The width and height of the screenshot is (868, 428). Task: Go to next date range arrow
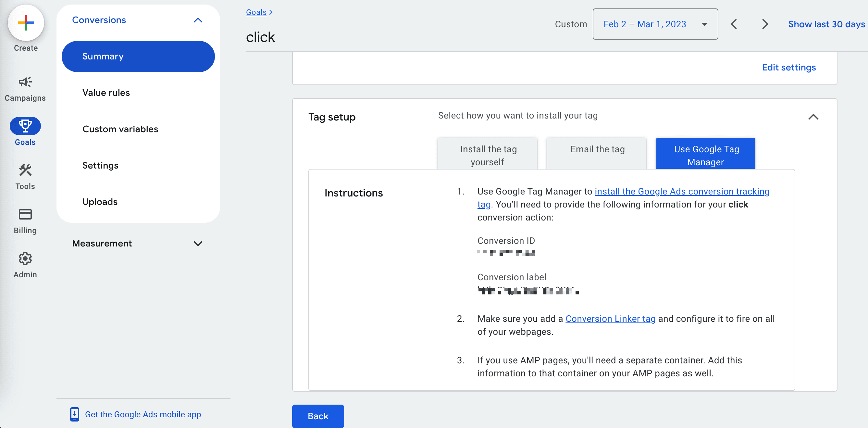[x=765, y=24]
